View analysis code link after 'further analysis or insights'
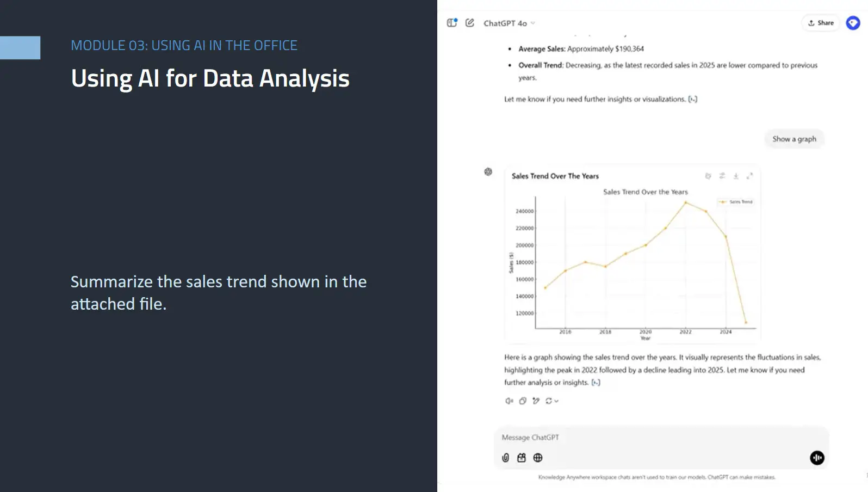Viewport: 868px width, 492px height. 596,383
